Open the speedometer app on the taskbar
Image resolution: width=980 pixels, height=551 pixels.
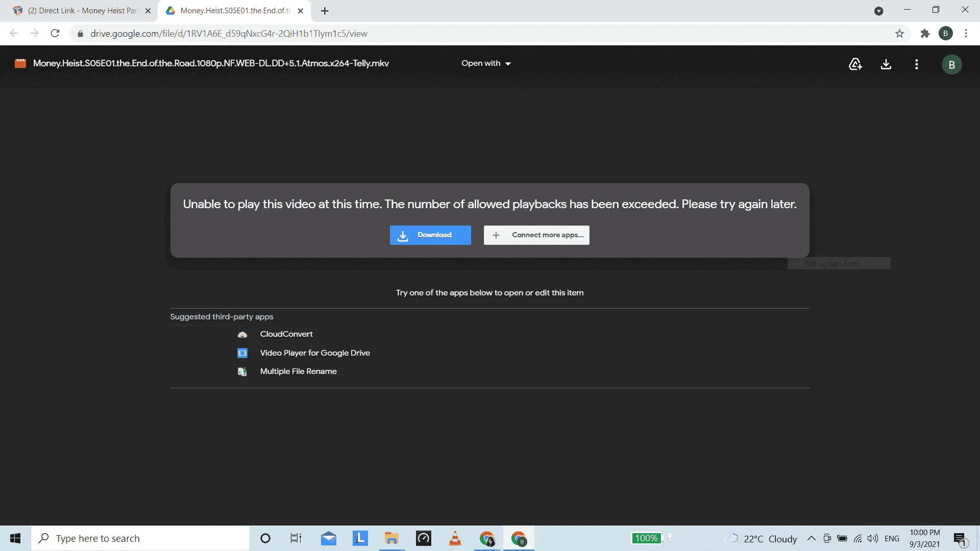(424, 538)
